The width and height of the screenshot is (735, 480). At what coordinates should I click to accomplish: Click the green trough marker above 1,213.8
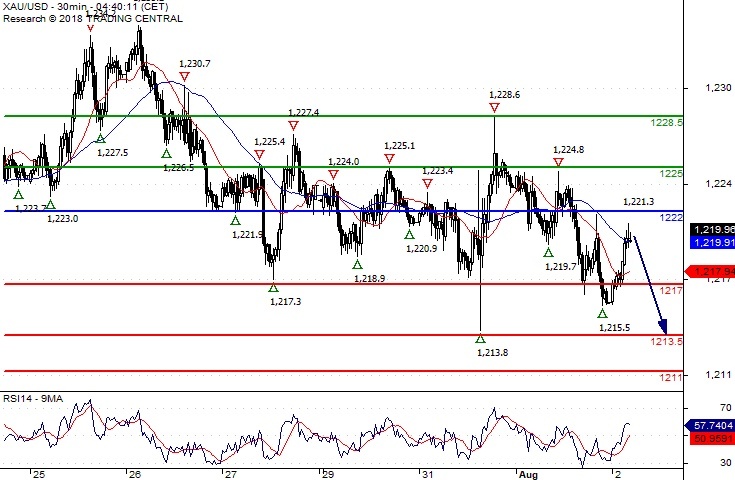click(480, 338)
